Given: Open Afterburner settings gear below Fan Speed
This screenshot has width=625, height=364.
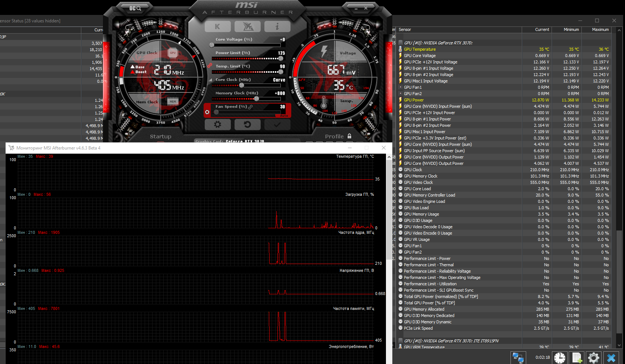Looking at the screenshot, I should (217, 125).
